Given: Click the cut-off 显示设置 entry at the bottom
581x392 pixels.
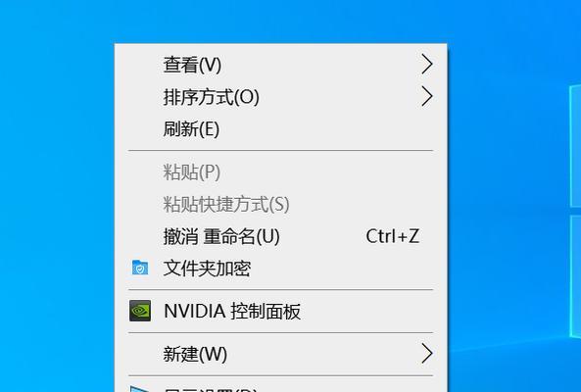Looking at the screenshot, I should [280, 388].
